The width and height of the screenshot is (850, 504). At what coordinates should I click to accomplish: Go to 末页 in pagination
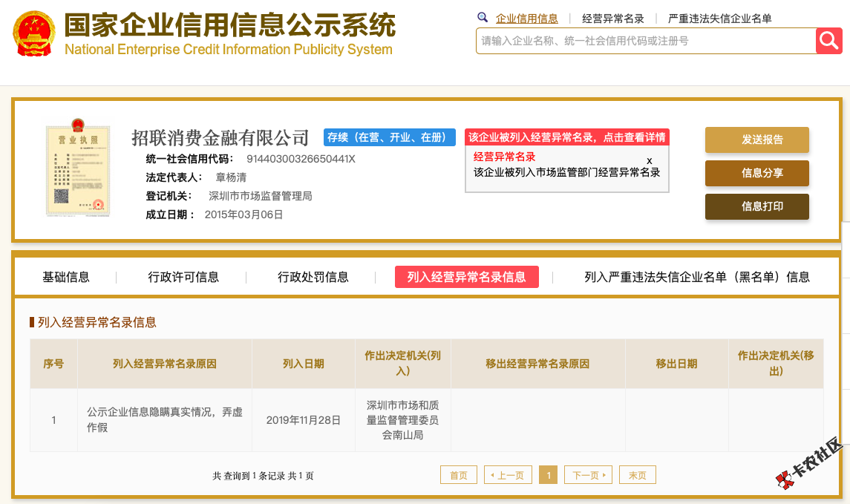(x=638, y=475)
